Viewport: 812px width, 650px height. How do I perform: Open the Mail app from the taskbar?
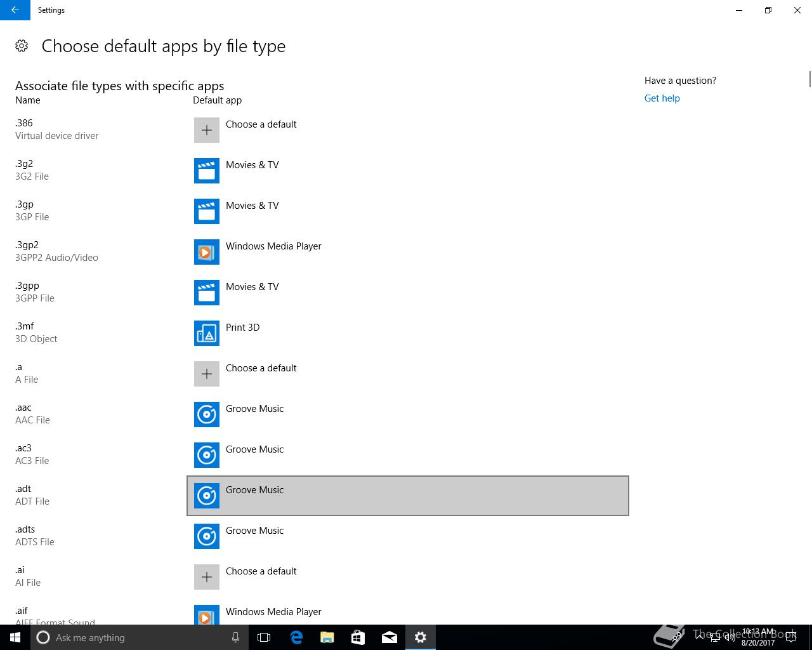pos(389,637)
